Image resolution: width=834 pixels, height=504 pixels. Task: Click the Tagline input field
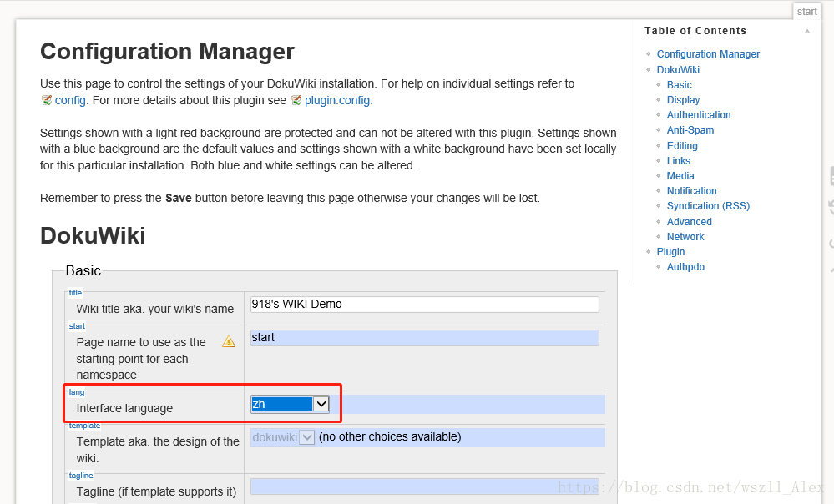[424, 486]
